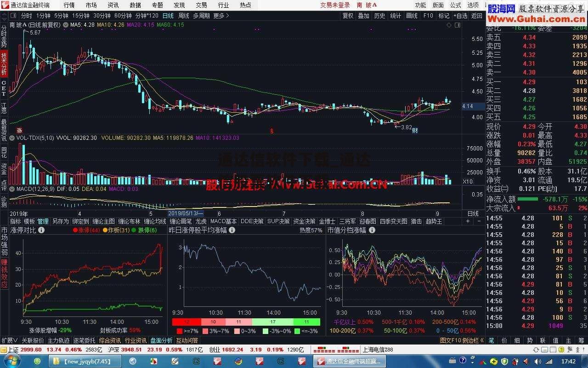Switch chart to 60分钟 period
The image size is (588, 368).
coord(123,15)
